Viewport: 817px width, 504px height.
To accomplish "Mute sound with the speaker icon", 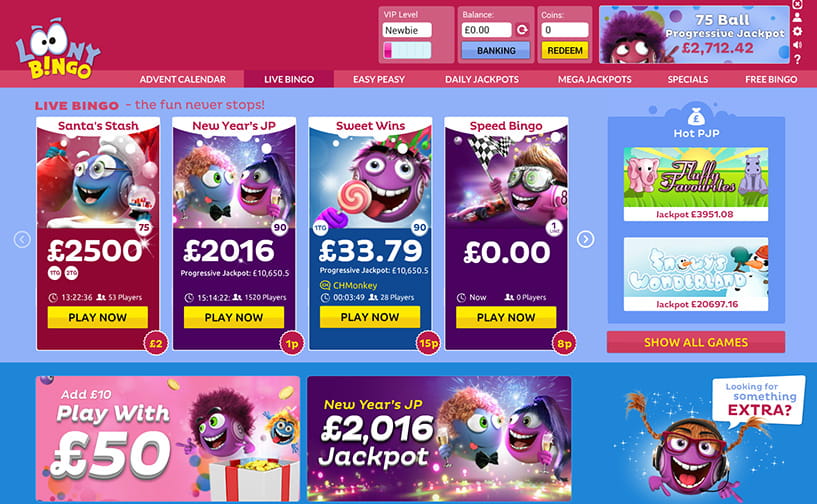I will 797,45.
